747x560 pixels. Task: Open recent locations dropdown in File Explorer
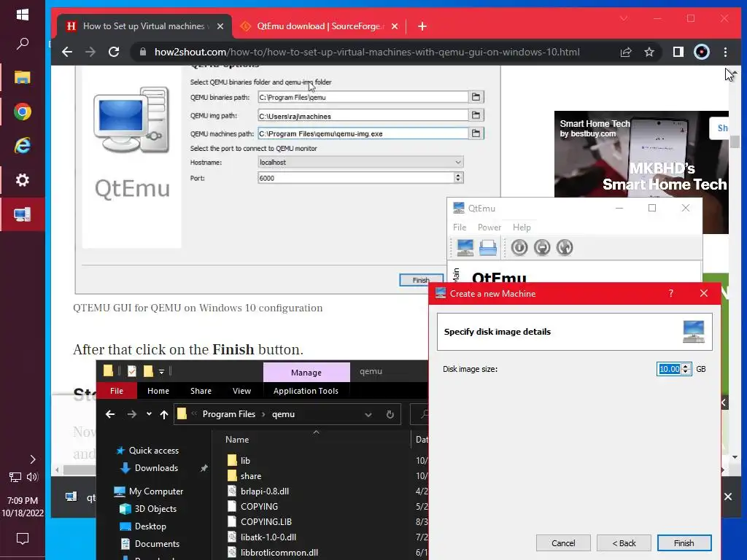point(149,414)
